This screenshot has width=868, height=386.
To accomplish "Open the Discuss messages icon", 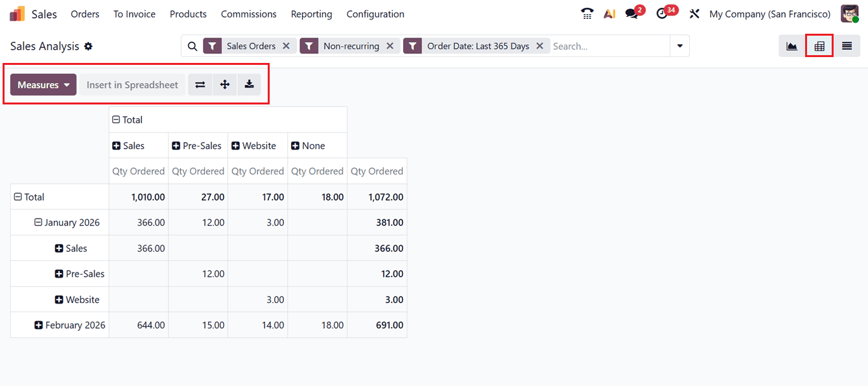I will (631, 13).
